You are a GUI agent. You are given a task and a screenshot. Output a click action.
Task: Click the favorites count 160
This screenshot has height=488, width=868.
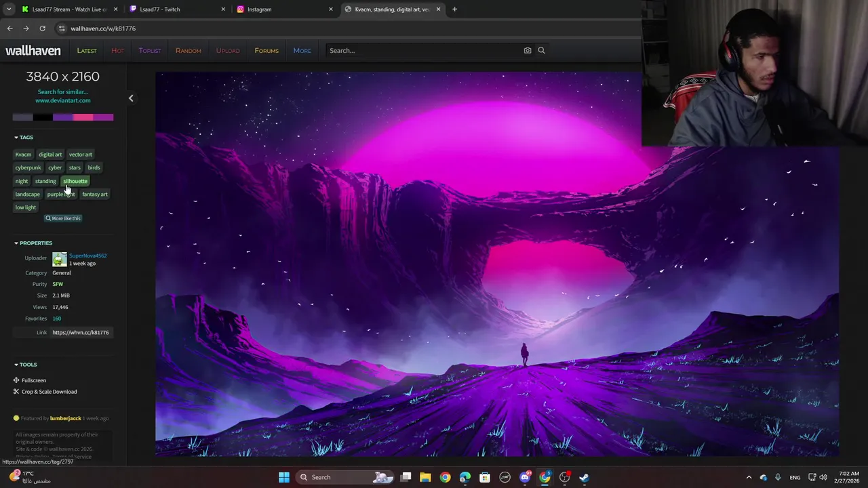pos(56,319)
